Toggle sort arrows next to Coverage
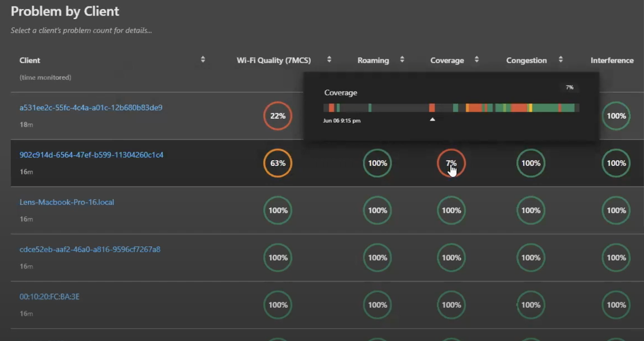The image size is (644, 341). (x=477, y=60)
